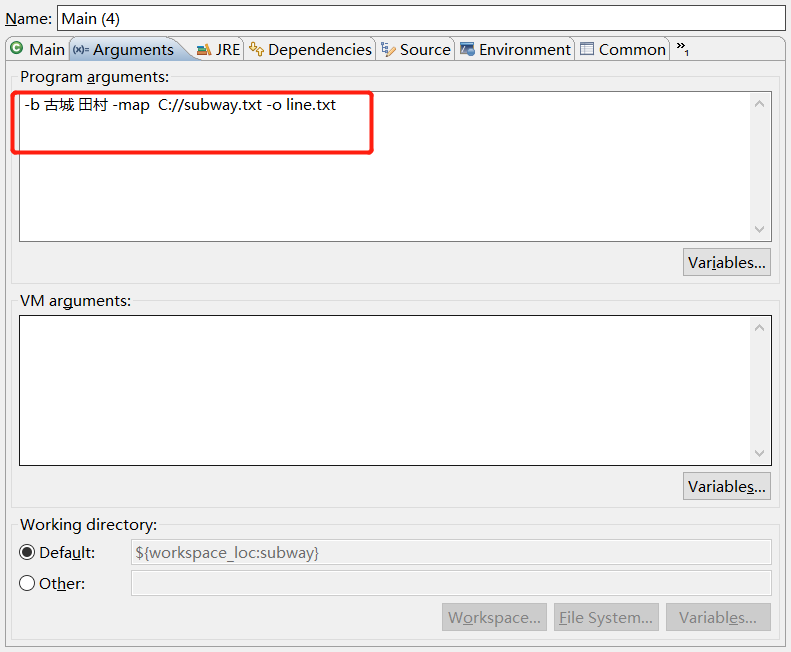This screenshot has width=791, height=652.
Task: Click the VM arguments scroll down arrow
Action: click(x=760, y=453)
